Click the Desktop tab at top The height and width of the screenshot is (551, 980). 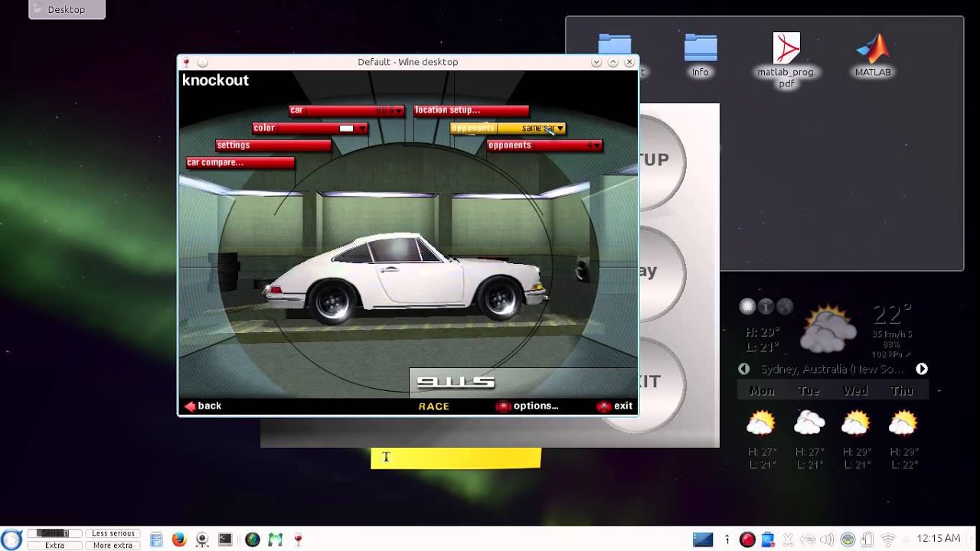[67, 9]
